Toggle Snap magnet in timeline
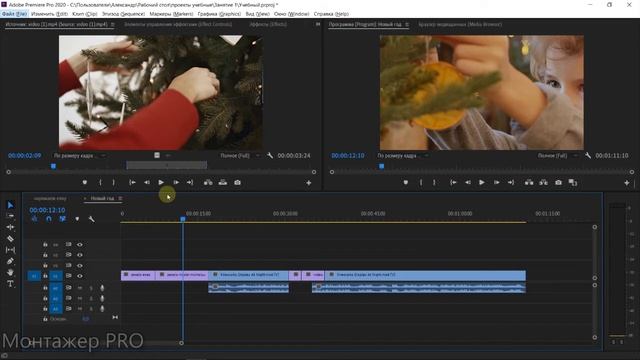 pos(49,219)
